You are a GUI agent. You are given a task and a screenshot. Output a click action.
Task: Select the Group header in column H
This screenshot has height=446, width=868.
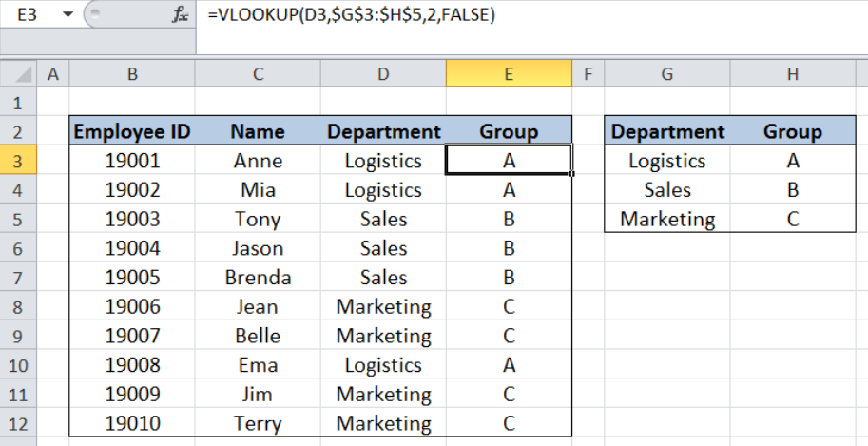click(x=793, y=131)
